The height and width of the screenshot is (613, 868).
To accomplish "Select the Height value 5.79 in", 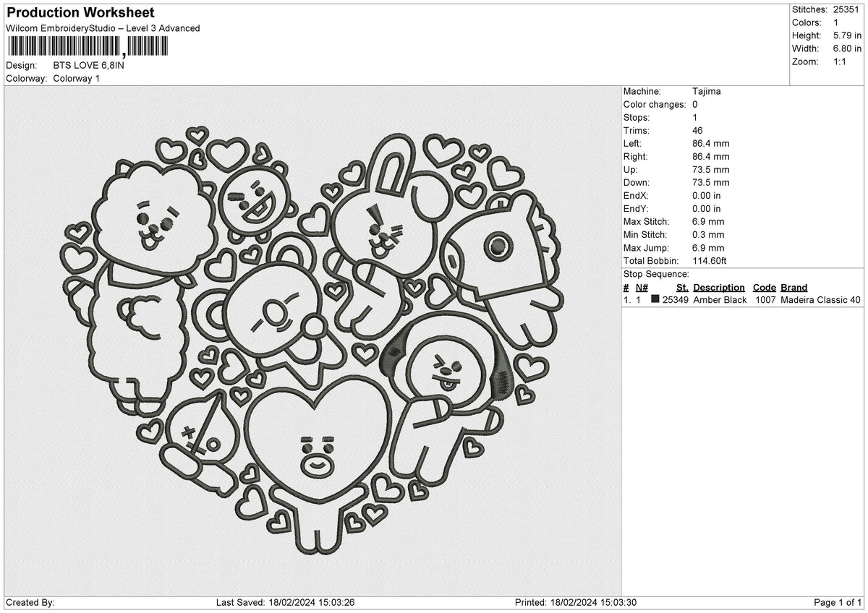I will pos(847,35).
